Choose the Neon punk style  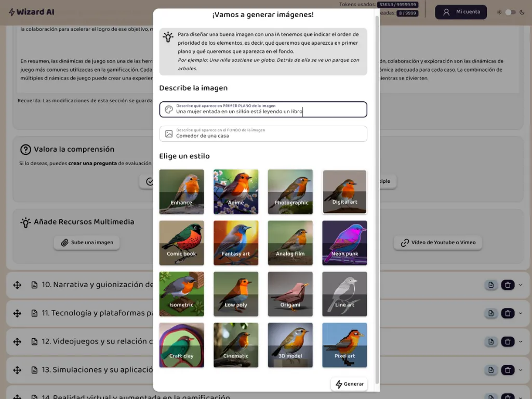click(x=344, y=243)
